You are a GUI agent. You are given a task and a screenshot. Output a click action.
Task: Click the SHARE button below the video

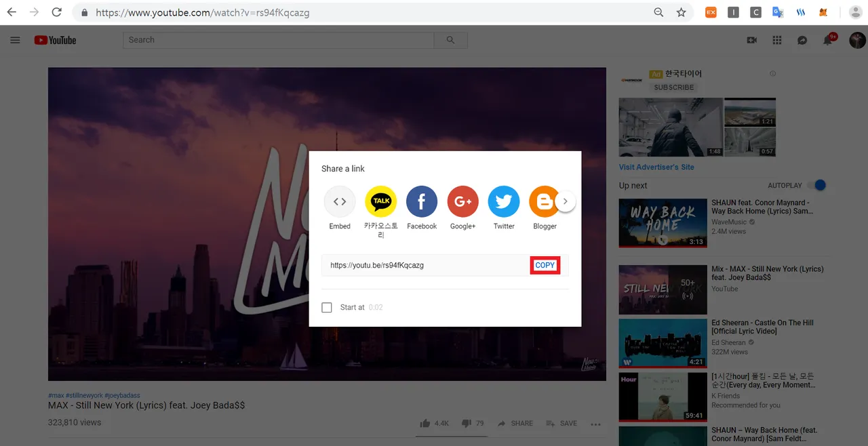pos(515,424)
